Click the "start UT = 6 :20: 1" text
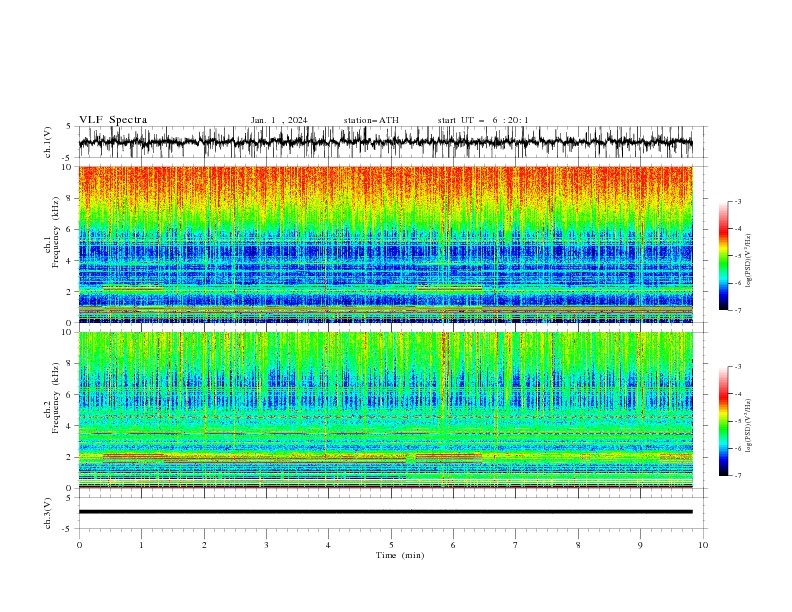The image size is (792, 612). pyautogui.click(x=483, y=120)
